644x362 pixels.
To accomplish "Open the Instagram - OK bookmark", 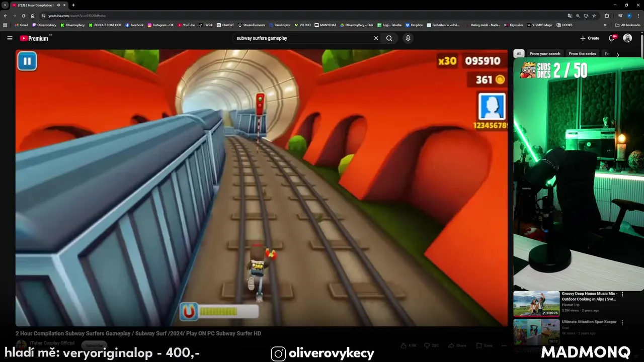I will (x=160, y=25).
